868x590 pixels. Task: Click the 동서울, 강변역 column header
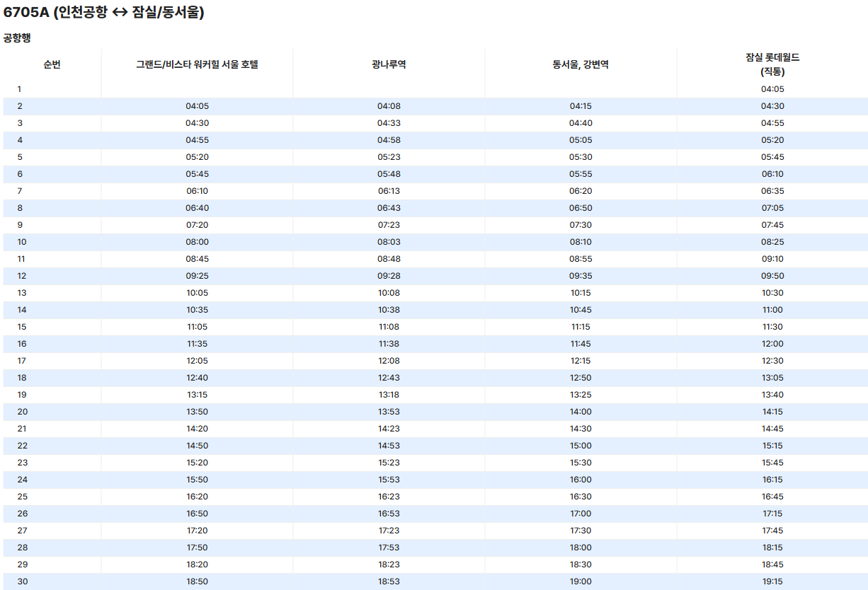point(581,64)
